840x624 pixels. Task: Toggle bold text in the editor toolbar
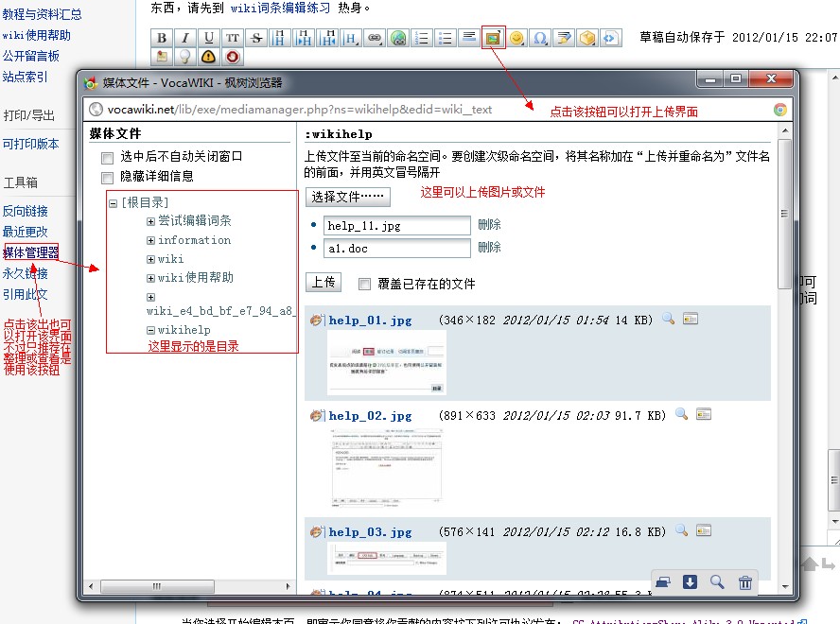161,38
